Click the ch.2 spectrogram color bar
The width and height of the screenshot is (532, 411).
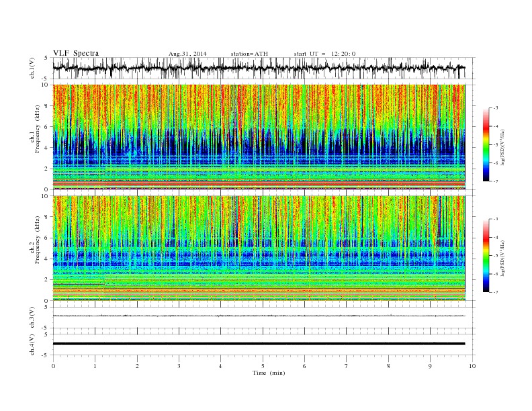click(x=486, y=256)
